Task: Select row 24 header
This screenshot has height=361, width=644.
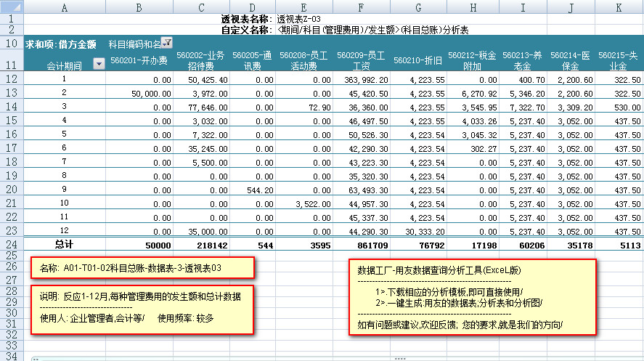Action: coord(12,243)
